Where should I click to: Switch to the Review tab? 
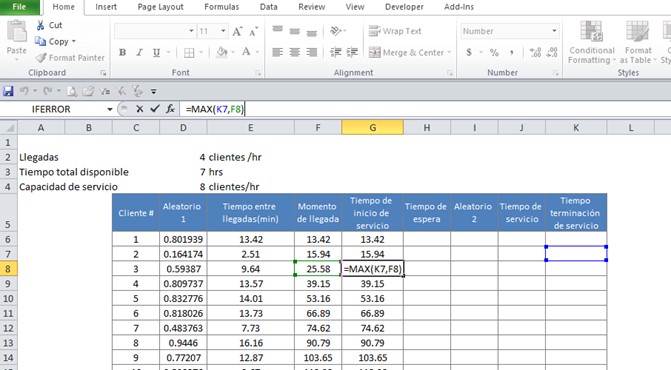click(x=312, y=7)
